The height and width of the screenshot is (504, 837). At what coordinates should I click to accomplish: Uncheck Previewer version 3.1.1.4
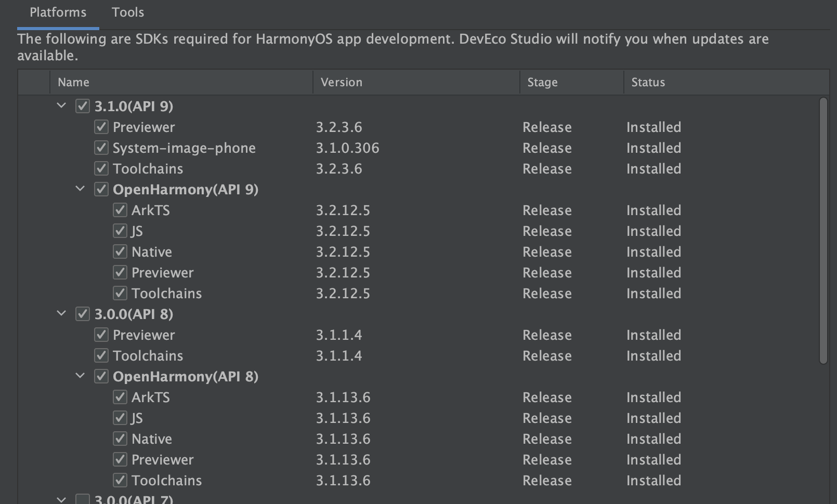coord(101,335)
